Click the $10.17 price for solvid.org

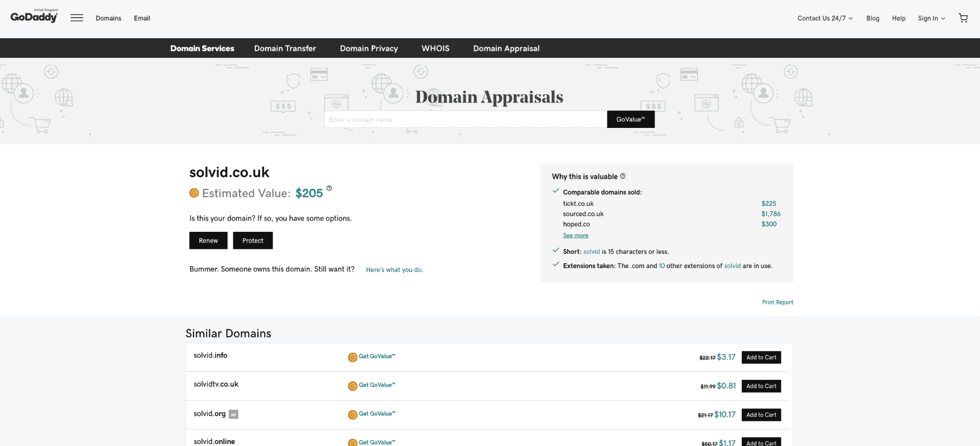click(725, 415)
